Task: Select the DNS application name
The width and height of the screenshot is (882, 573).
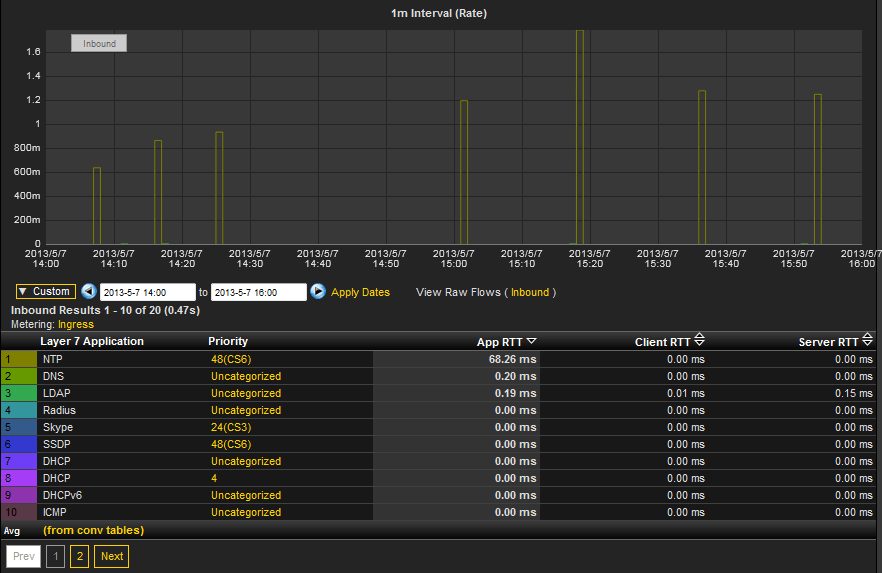Action: (53, 376)
